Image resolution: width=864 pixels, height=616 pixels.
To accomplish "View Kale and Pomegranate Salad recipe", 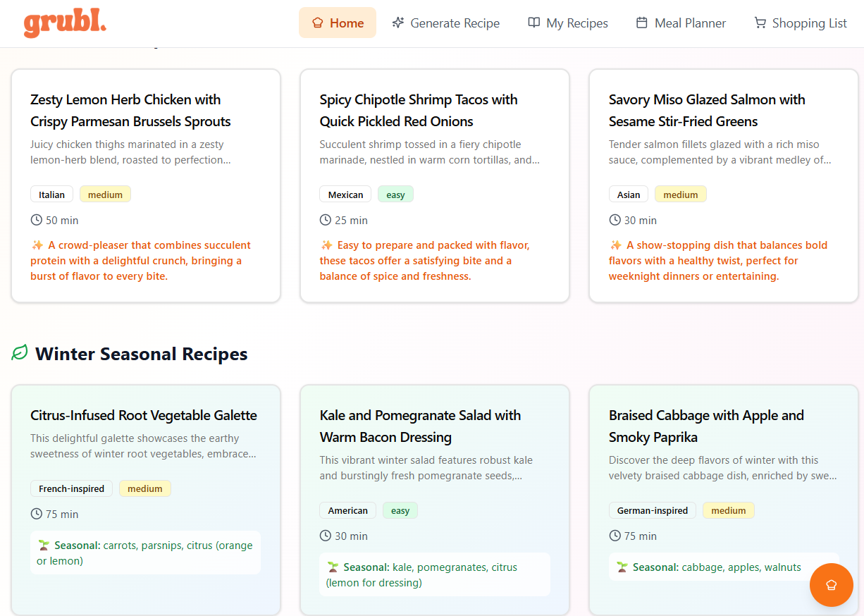I will pyautogui.click(x=420, y=426).
